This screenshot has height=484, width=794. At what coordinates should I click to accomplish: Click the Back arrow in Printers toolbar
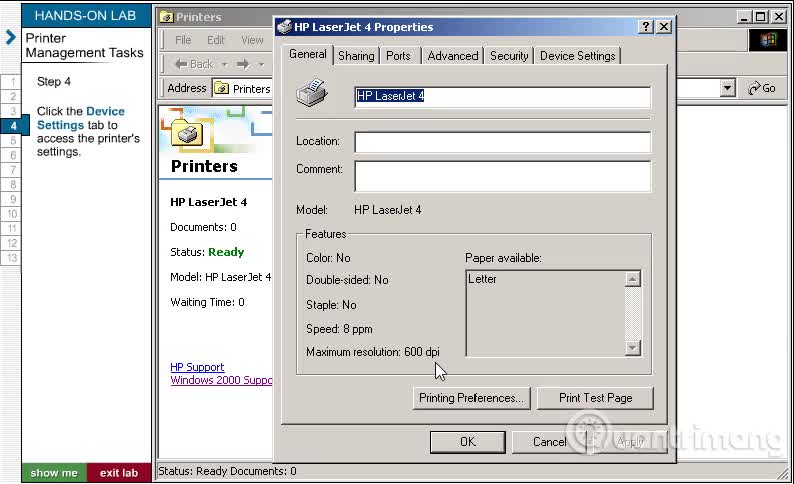point(194,64)
